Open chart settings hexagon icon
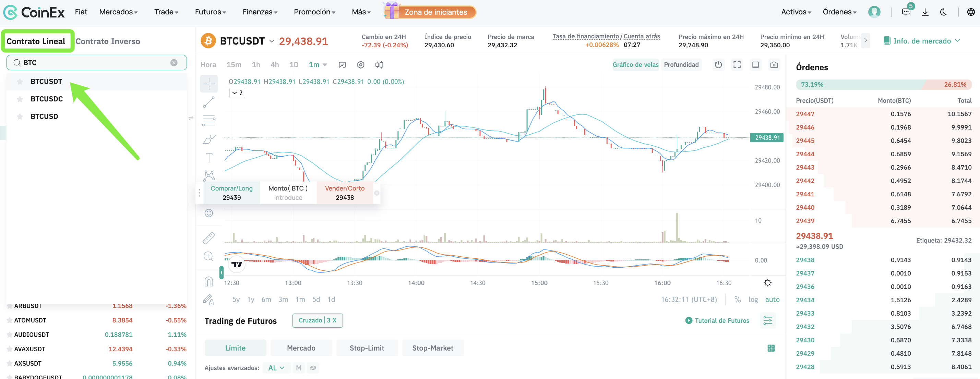The height and width of the screenshot is (379, 980). click(361, 65)
